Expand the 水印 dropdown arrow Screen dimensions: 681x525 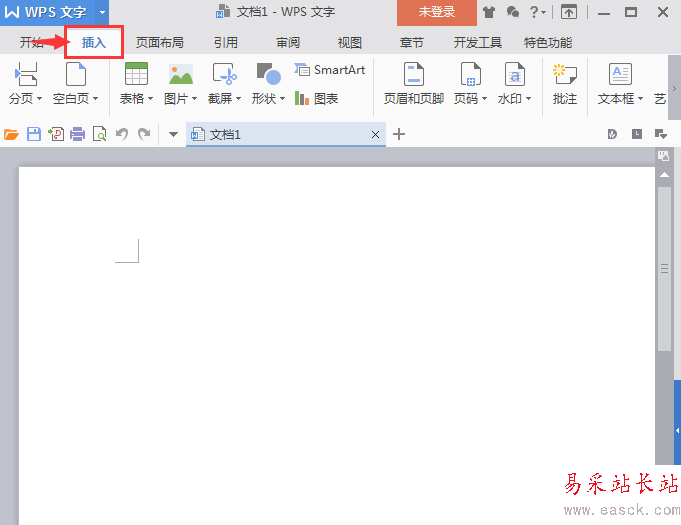click(529, 99)
